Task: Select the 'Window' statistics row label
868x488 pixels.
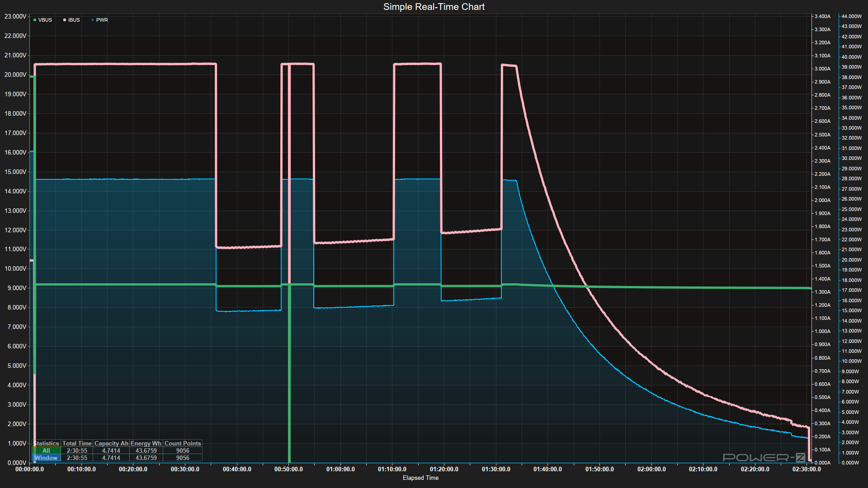Action: tap(46, 458)
